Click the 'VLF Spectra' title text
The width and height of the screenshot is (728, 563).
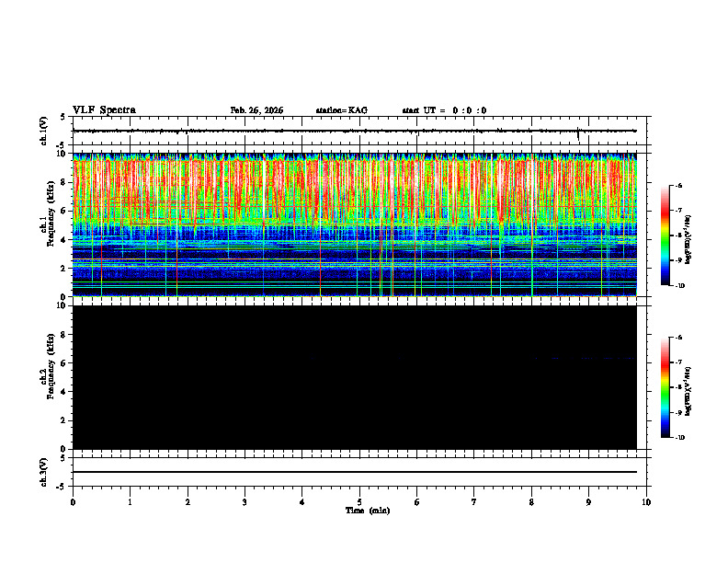(104, 110)
